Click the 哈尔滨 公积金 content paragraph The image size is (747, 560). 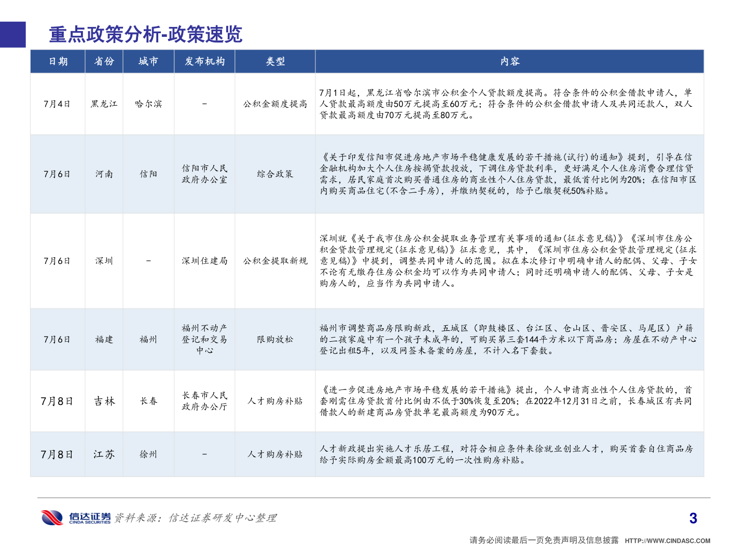pos(506,104)
